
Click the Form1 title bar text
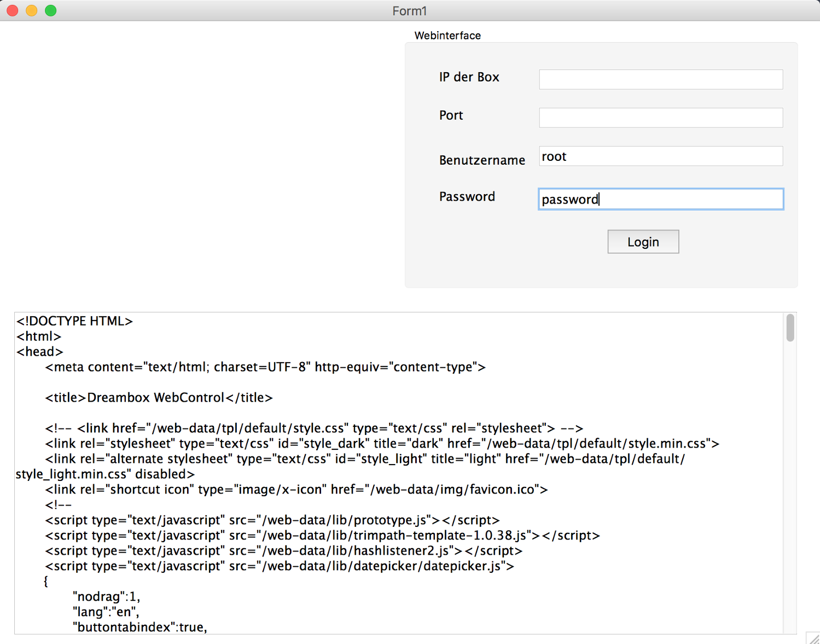pos(409,11)
